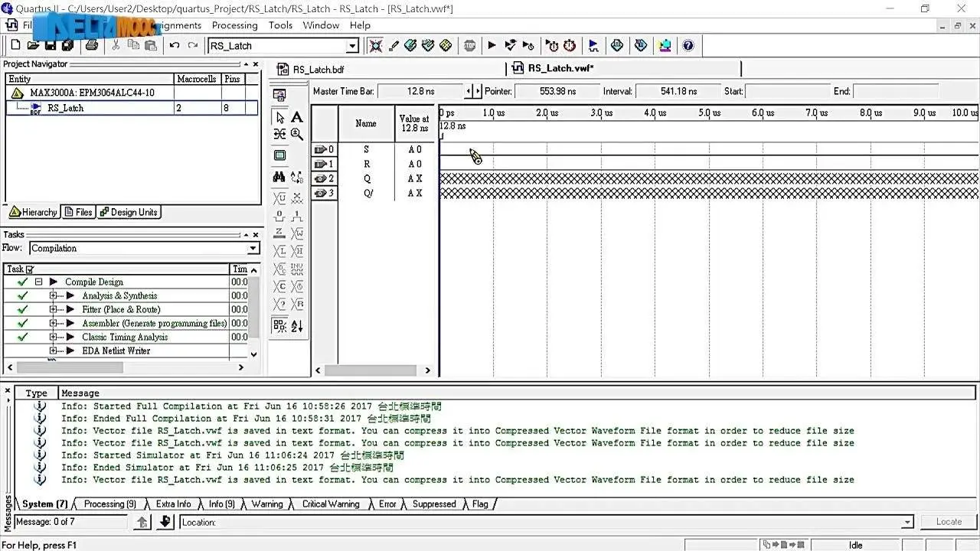Apply Forcing Low (0) waveform
The image size is (980, 551).
pyautogui.click(x=280, y=216)
